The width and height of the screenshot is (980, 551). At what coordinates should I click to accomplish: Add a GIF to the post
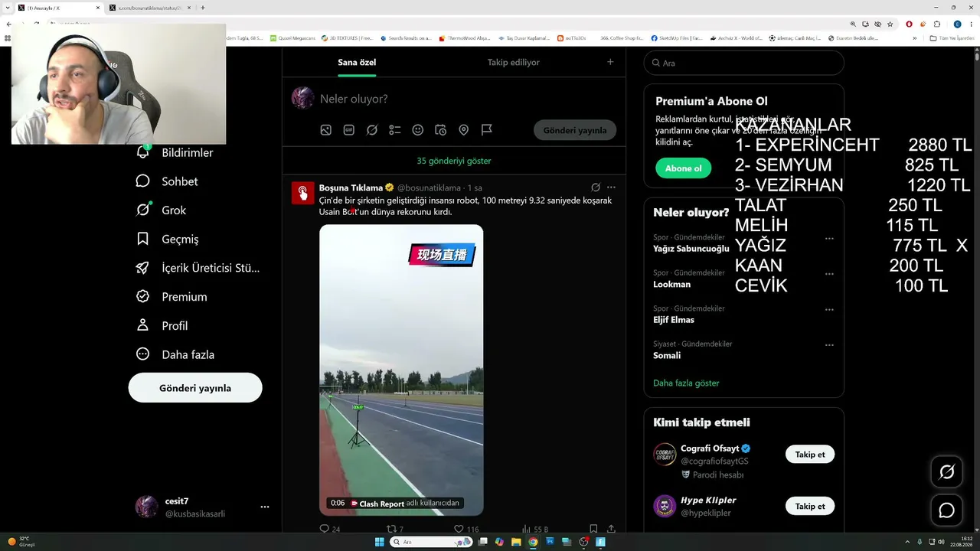coord(349,130)
